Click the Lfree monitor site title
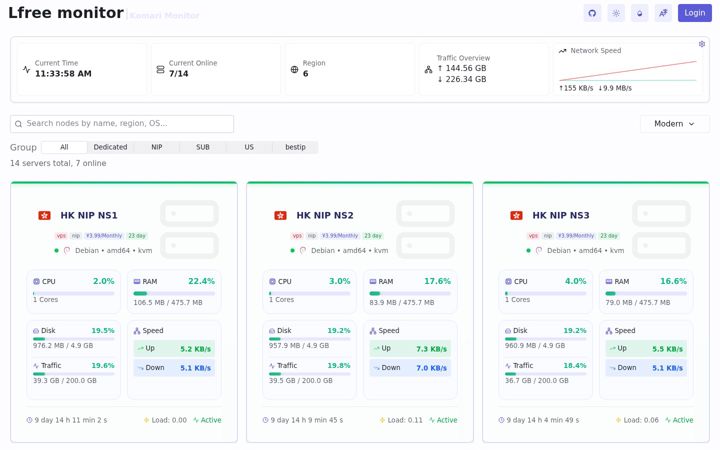The image size is (720, 450). (x=66, y=13)
